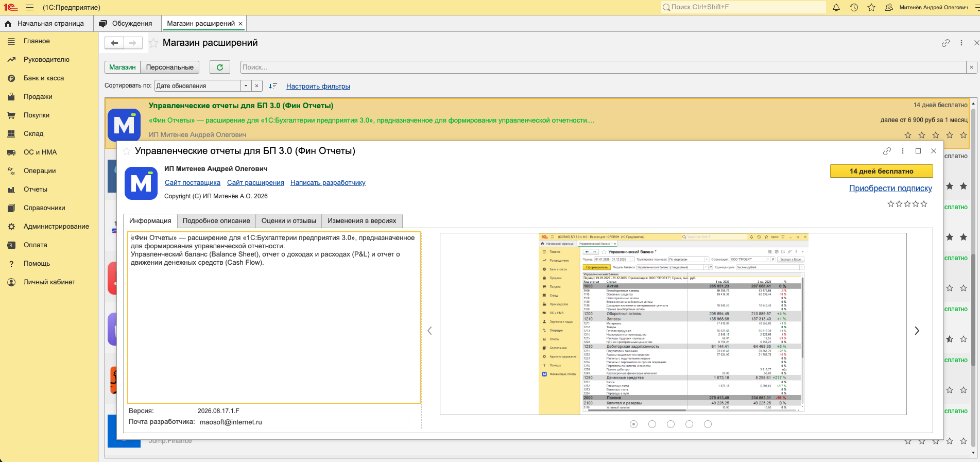Get link icon of the Магазин расширений page
Screen dimensions: 980x462
(945, 43)
